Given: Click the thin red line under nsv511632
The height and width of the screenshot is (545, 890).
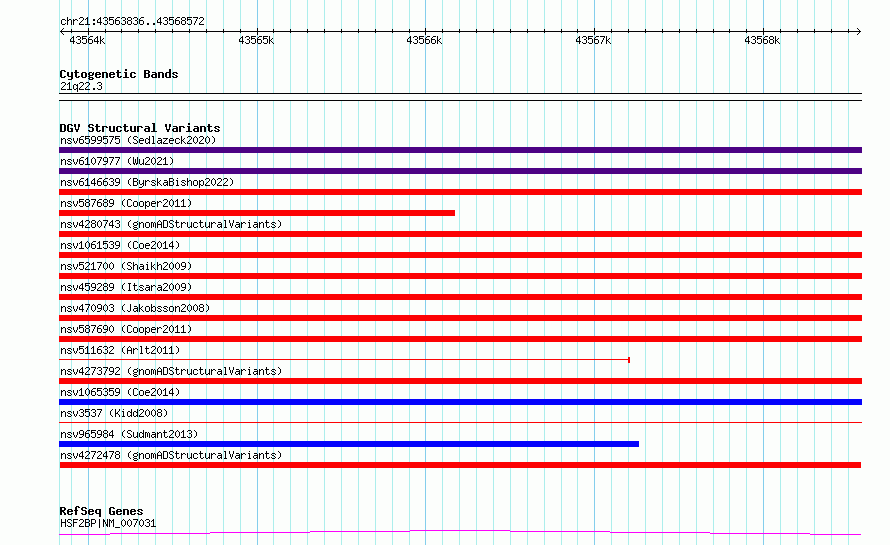Looking at the screenshot, I should (x=345, y=360).
